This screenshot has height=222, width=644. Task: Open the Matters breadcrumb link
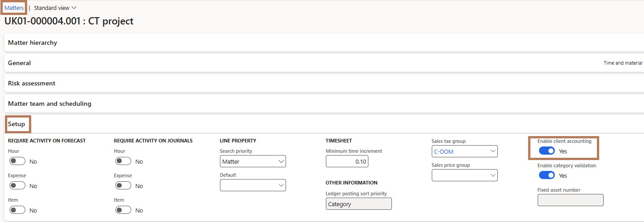14,8
